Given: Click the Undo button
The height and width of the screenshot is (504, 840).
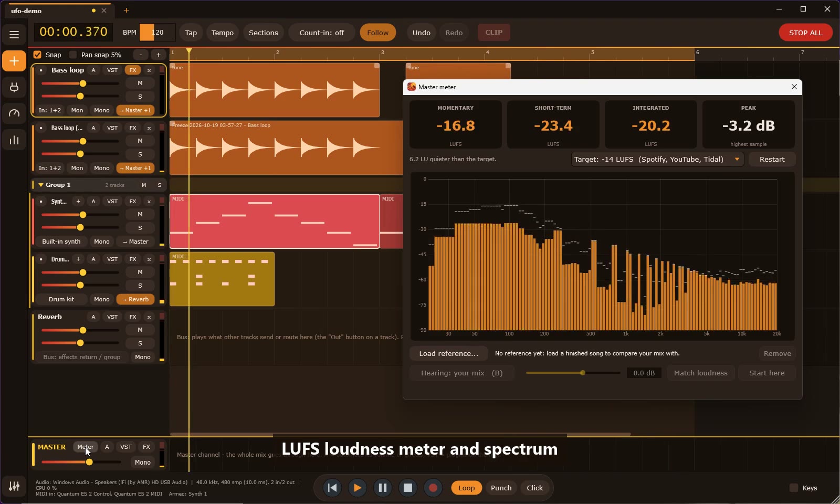Looking at the screenshot, I should [x=421, y=33].
